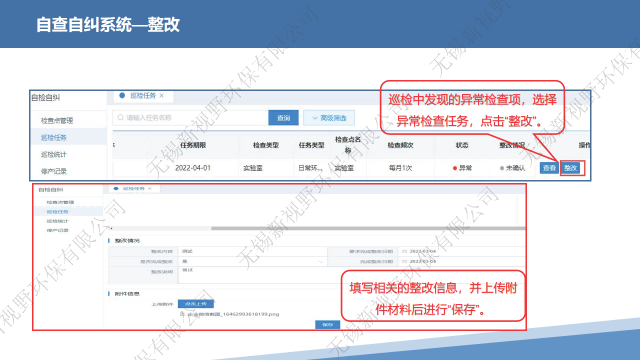Click the grey 未确认 status indicator
The width and height of the screenshot is (640, 360).
pyautogui.click(x=512, y=168)
